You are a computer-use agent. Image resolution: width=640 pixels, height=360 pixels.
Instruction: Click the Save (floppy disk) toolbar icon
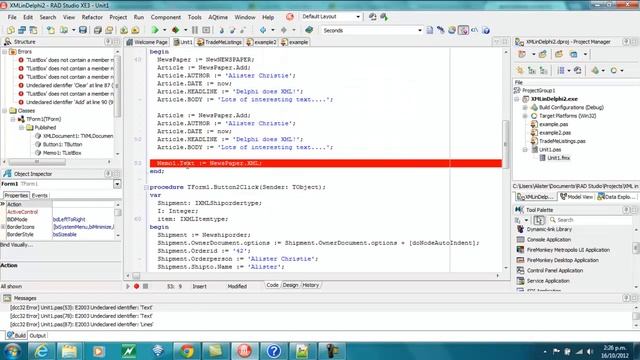pyautogui.click(x=83, y=30)
